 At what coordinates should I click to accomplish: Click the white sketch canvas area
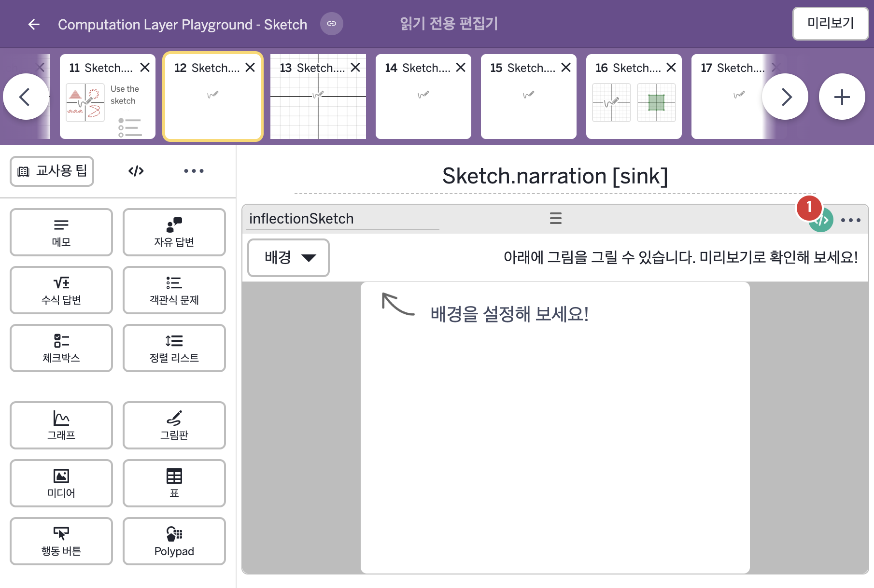555,428
